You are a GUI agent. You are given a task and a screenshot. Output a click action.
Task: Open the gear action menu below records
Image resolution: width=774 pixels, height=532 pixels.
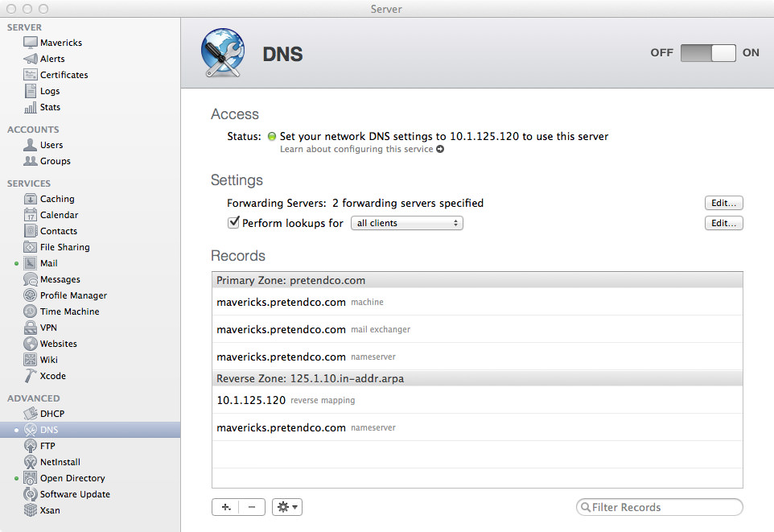[286, 507]
